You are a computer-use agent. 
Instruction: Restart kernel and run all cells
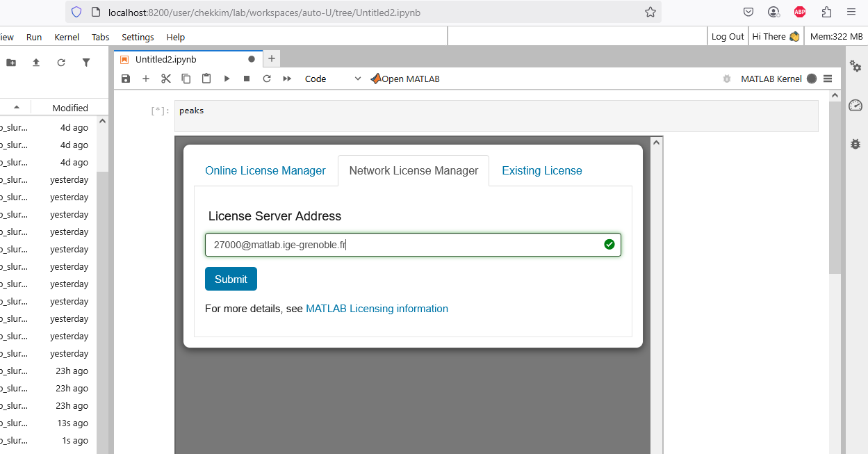tap(287, 79)
